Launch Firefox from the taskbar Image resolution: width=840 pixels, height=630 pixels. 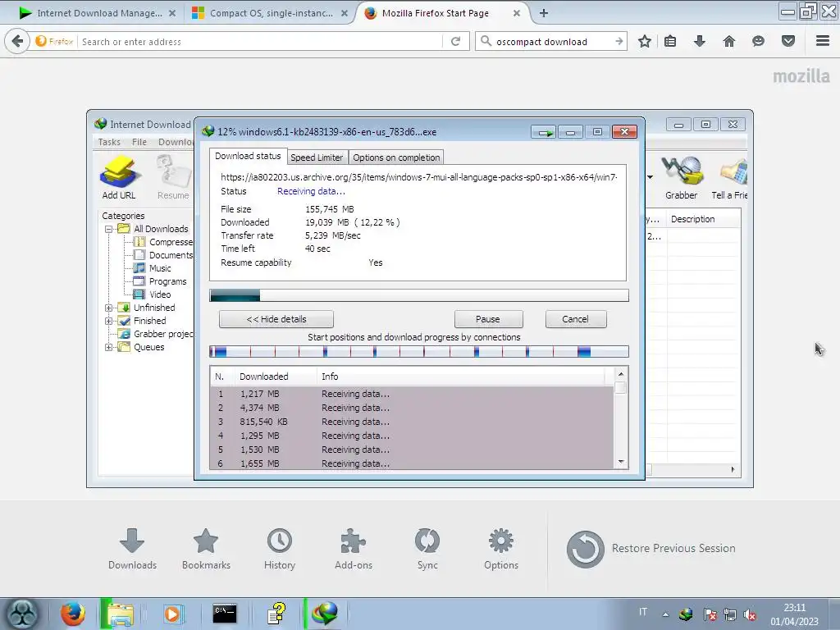pos(73,614)
